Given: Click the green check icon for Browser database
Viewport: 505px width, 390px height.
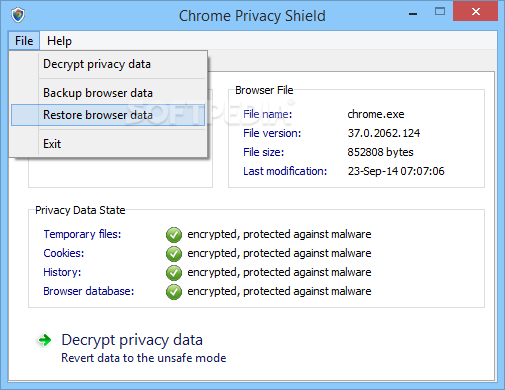Looking at the screenshot, I should pyautogui.click(x=174, y=292).
